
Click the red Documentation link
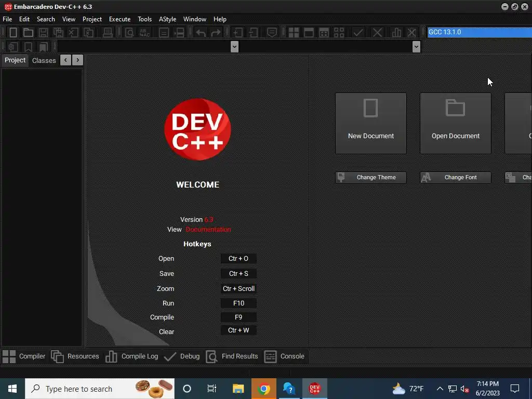pos(208,229)
